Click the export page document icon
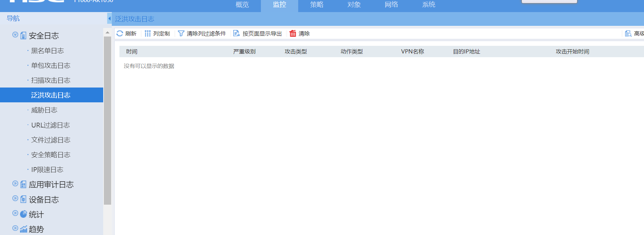The width and height of the screenshot is (644, 235). point(236,33)
